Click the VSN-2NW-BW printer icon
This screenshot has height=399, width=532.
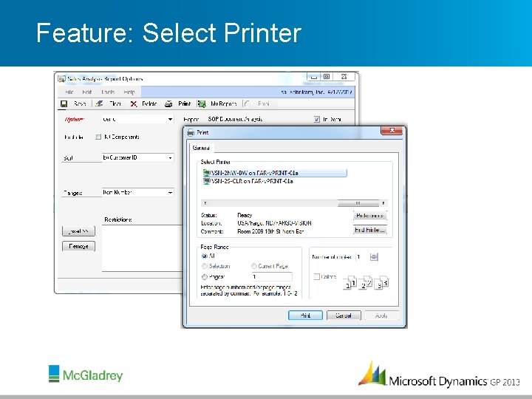tap(206, 173)
